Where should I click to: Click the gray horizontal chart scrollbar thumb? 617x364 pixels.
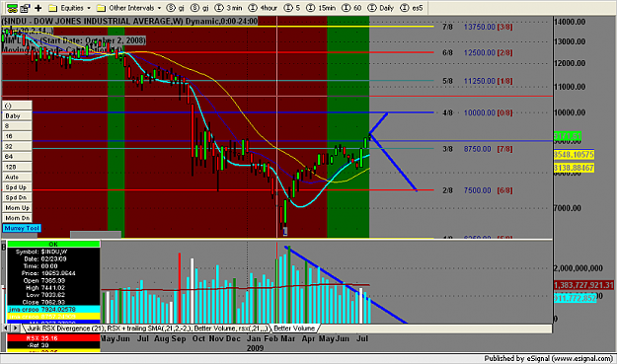coord(96,235)
